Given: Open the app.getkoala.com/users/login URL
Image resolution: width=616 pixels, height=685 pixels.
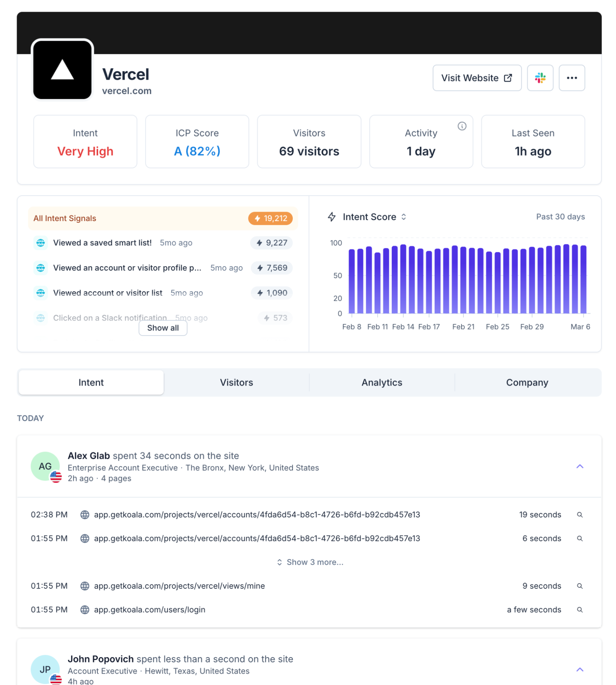Looking at the screenshot, I should [149, 609].
